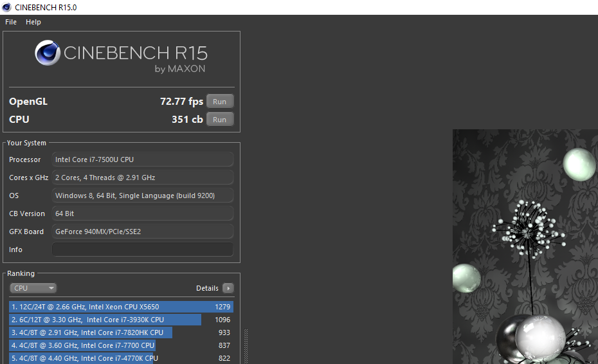Screen dimensions: 598x364
Task: Run the OpenGL benchmark
Action: pyautogui.click(x=220, y=102)
